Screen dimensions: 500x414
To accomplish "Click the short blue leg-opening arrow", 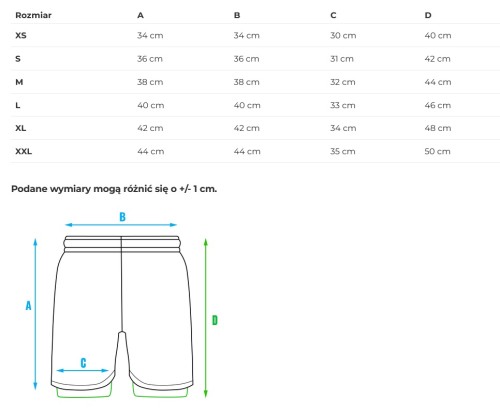I will (x=82, y=370).
